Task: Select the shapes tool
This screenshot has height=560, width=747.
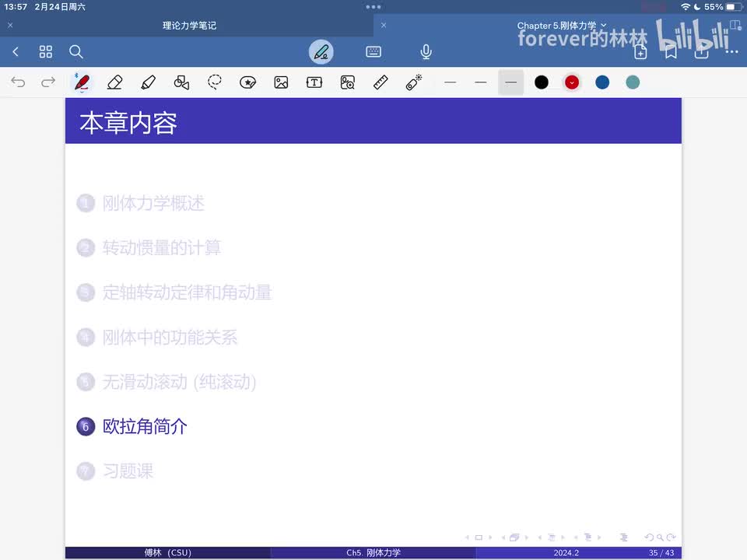Action: click(181, 82)
